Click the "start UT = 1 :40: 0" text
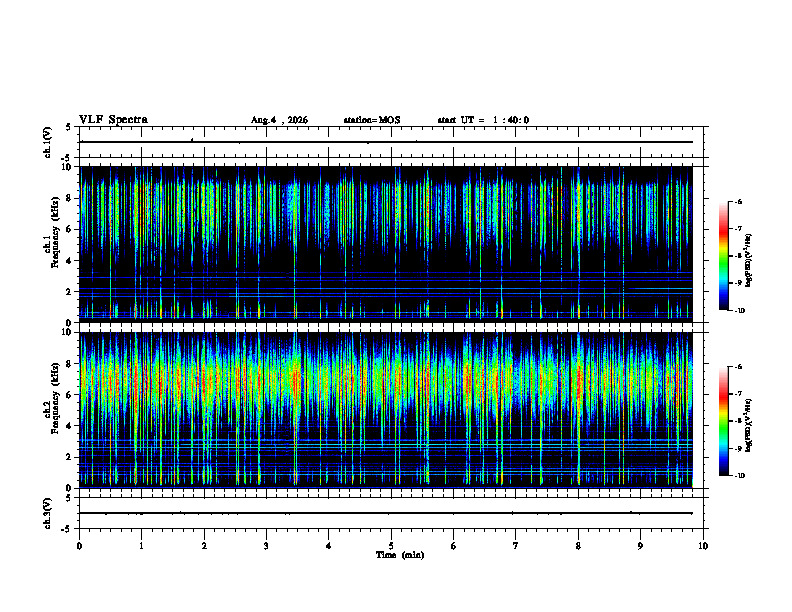The image size is (792, 612). tap(483, 120)
